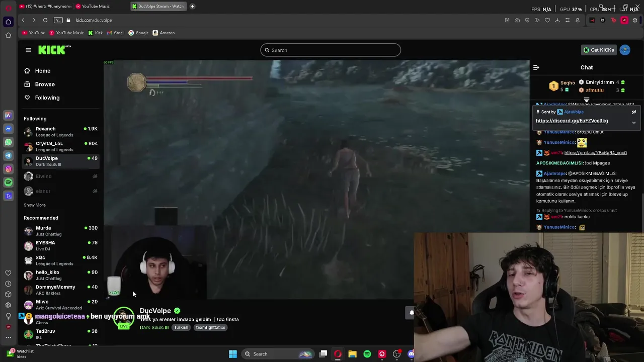Open Following in the Kick sidebar
Image resolution: width=644 pixels, height=362 pixels.
click(x=42, y=98)
